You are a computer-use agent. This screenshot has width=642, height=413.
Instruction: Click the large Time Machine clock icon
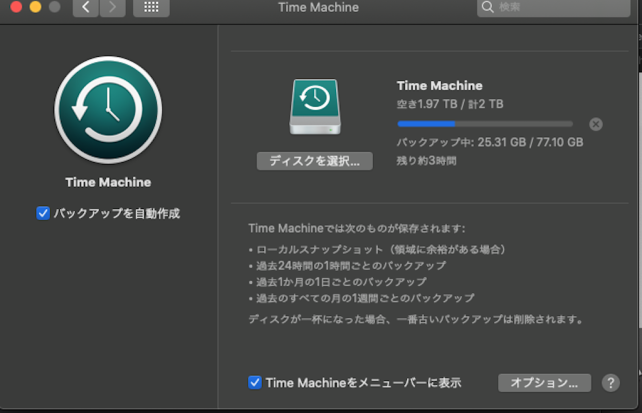coord(108,110)
